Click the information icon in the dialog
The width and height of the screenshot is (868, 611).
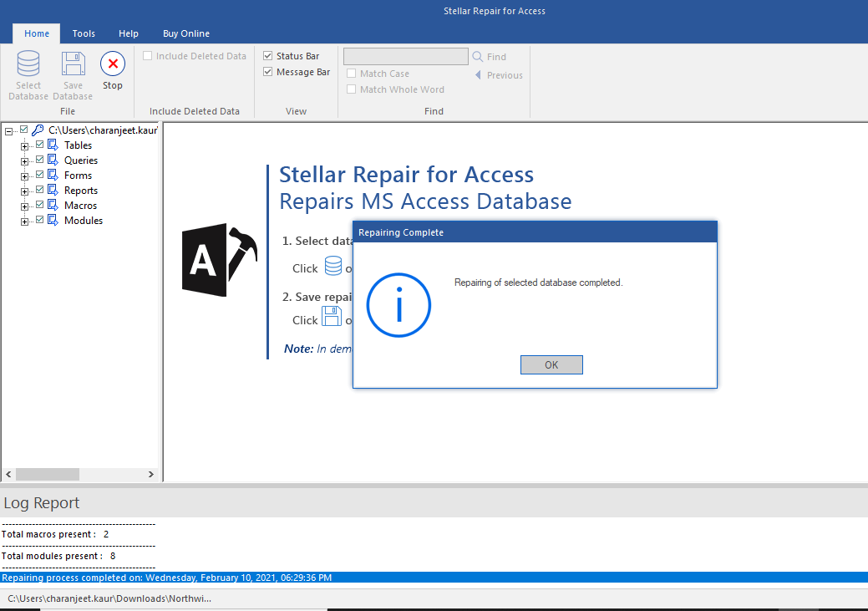398,305
